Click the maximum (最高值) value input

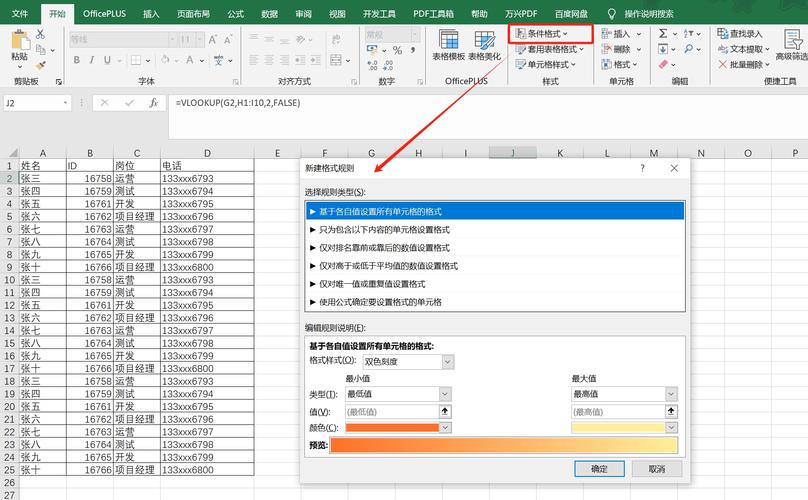pos(618,411)
